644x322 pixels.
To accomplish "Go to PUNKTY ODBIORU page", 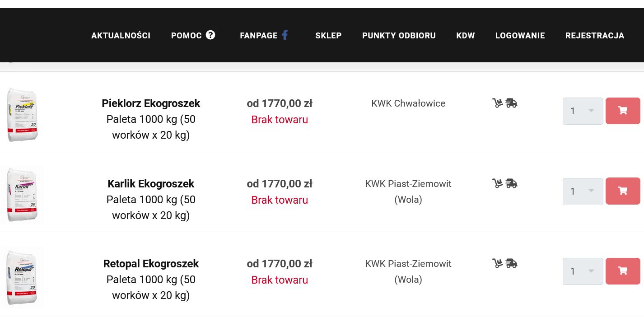I will click(x=399, y=36).
